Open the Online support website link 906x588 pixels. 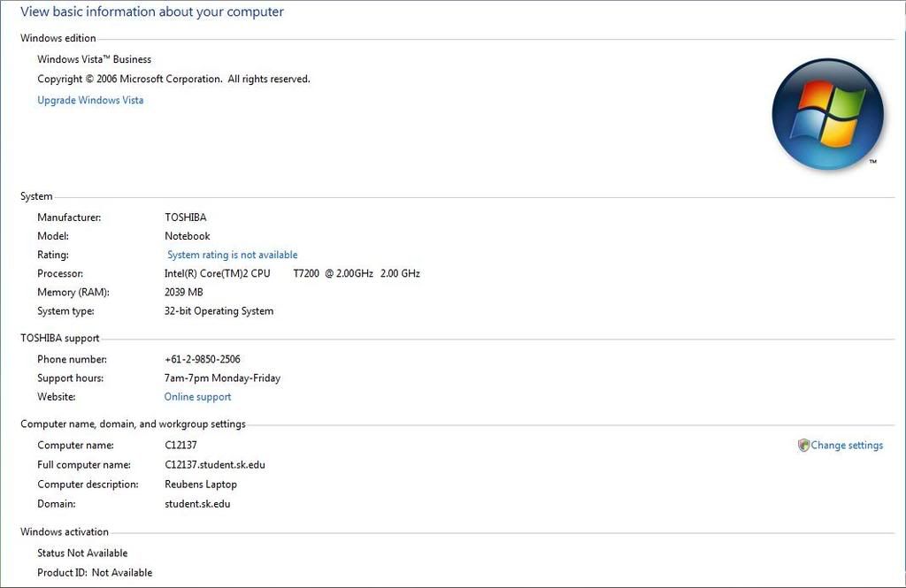pyautogui.click(x=197, y=397)
